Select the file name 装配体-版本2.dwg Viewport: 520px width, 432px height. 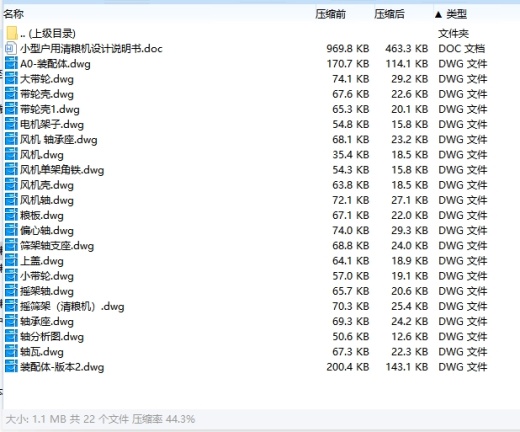coord(62,367)
